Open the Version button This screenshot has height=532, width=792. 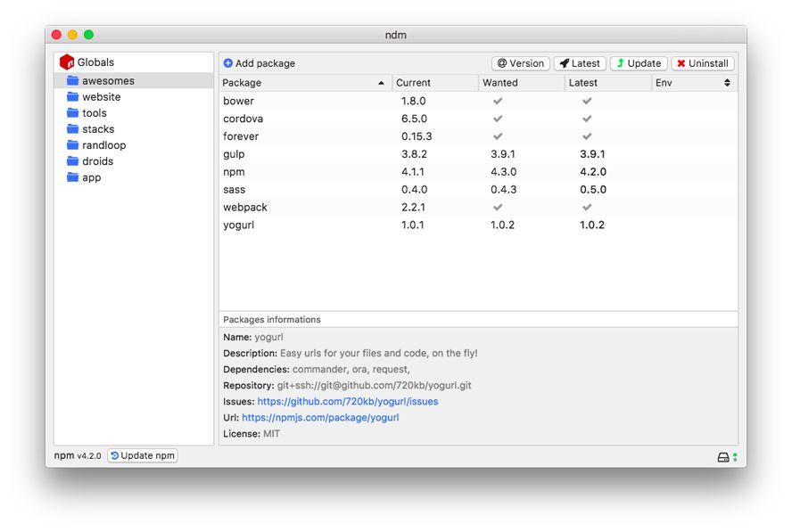[521, 63]
